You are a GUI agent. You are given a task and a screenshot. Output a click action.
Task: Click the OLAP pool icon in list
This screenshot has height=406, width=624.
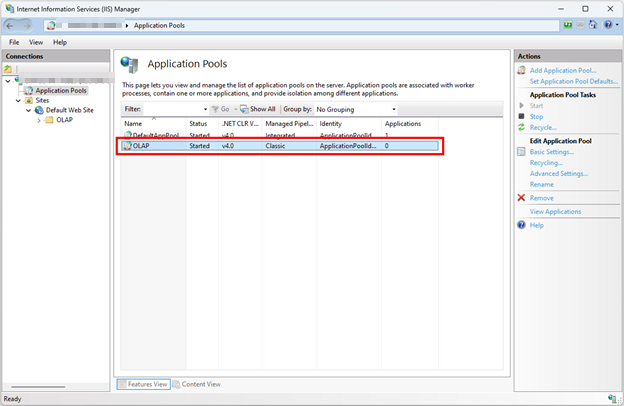[x=127, y=146]
